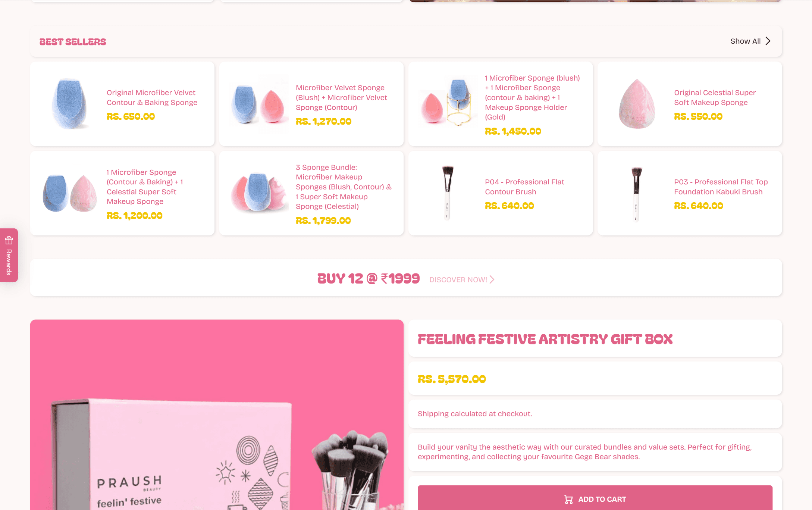
Task: Open the Feeling Festive Artistry Gift Box title
Action: 545,339
